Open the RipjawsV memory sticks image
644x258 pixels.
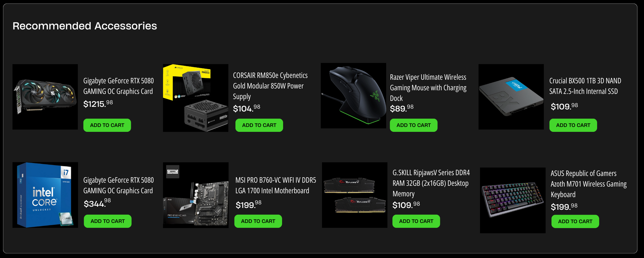[355, 195]
